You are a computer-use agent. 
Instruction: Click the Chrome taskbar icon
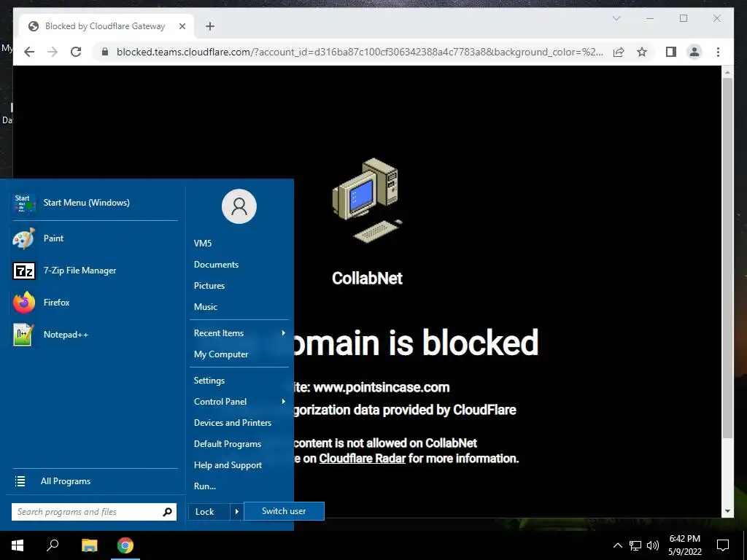125,545
